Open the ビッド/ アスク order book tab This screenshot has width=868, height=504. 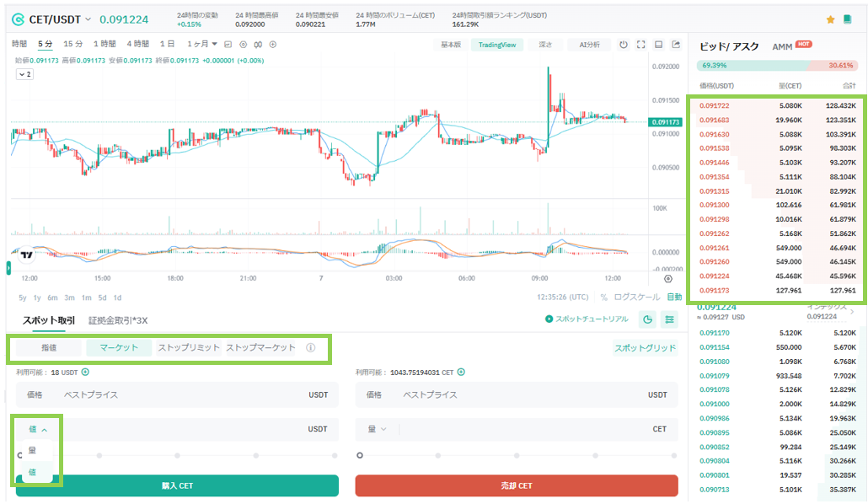coord(729,46)
